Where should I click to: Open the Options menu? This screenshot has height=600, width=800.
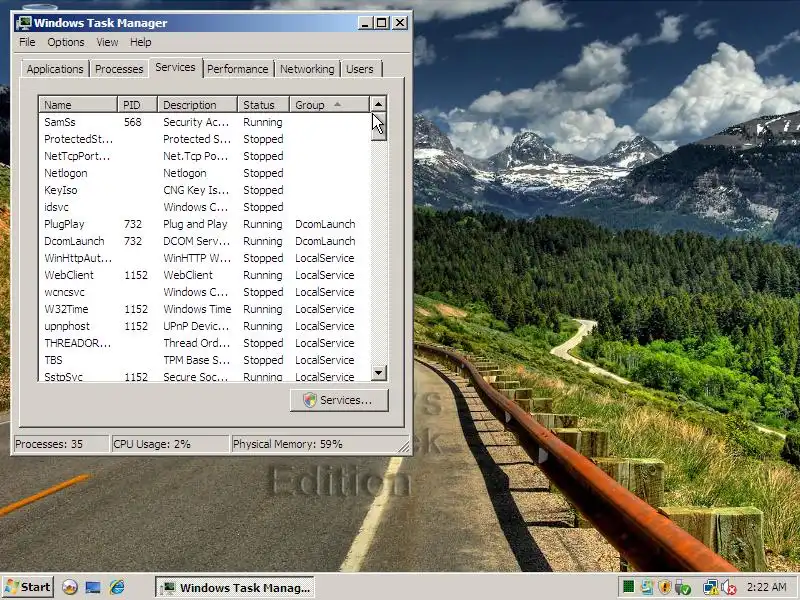tap(66, 42)
